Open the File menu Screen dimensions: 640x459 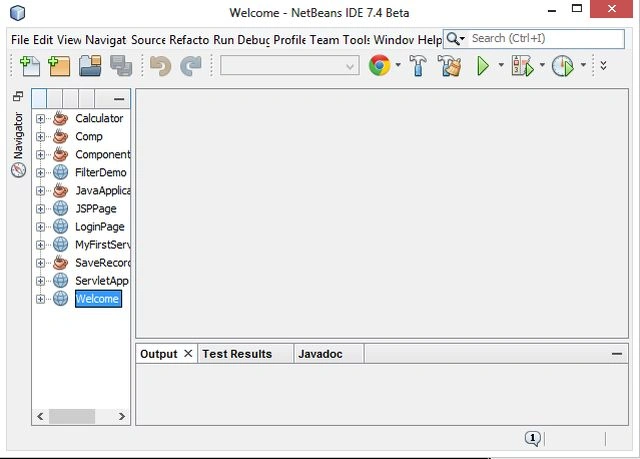point(20,40)
